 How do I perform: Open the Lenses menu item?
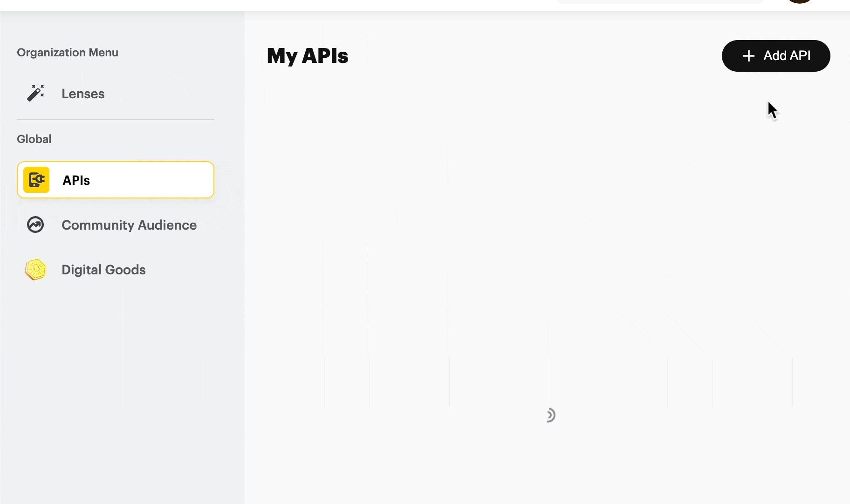83,94
